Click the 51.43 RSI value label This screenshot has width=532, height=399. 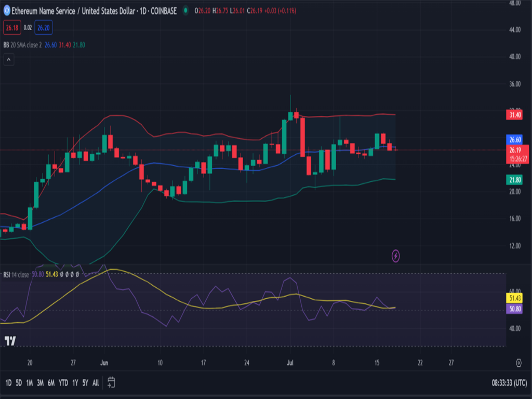(x=515, y=298)
